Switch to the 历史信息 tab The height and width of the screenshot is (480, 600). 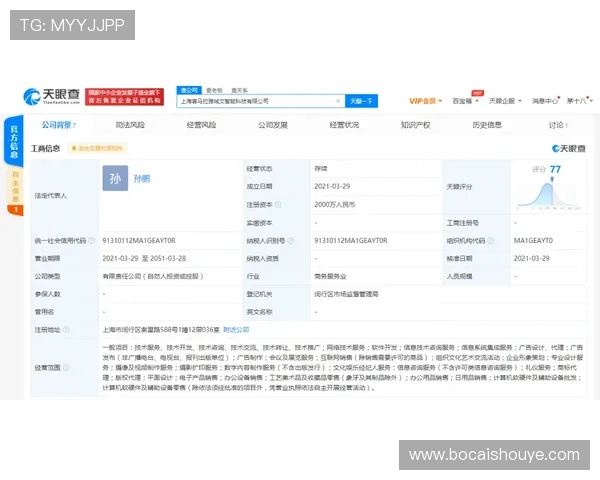coord(487,125)
